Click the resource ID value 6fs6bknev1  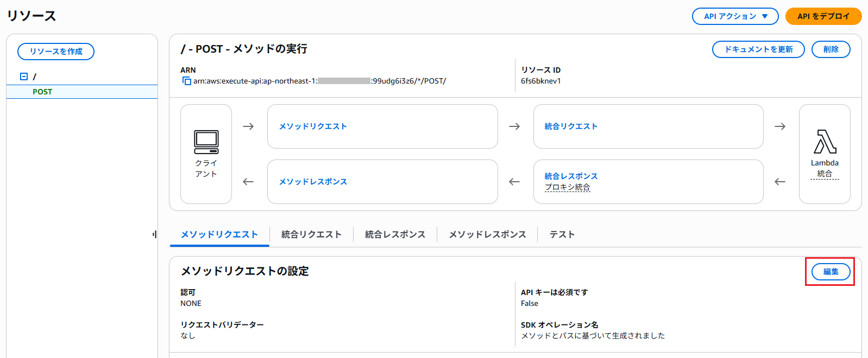tap(541, 81)
